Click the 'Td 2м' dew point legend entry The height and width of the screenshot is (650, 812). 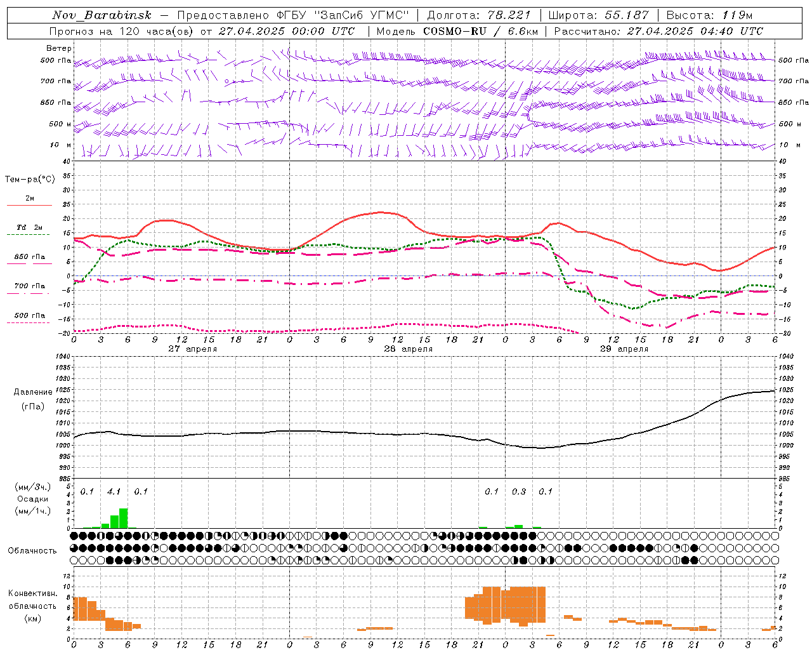pyautogui.click(x=30, y=227)
